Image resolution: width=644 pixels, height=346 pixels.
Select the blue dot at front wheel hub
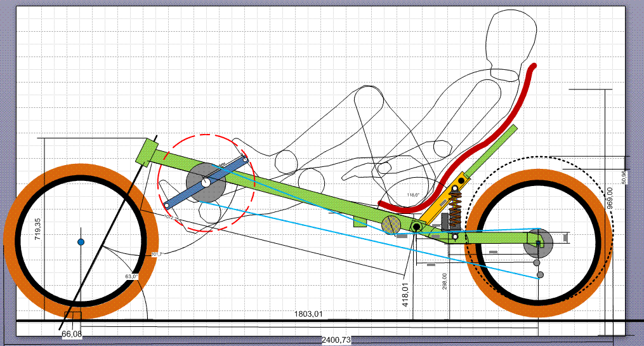(81, 242)
